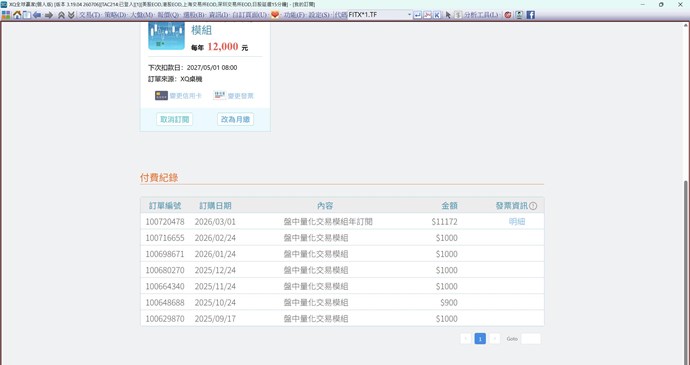The height and width of the screenshot is (365, 690).
Task: Open the Facebook icon in toolbar
Action: tap(531, 15)
